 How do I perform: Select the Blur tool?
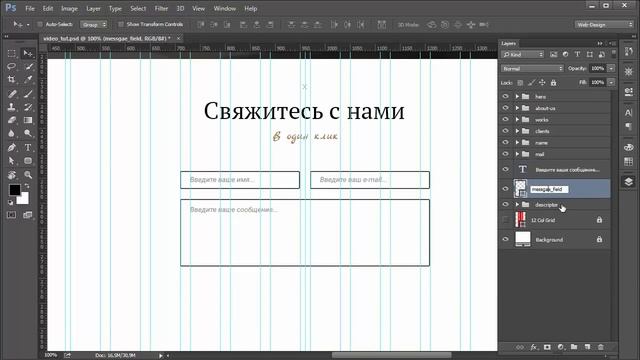[11, 133]
